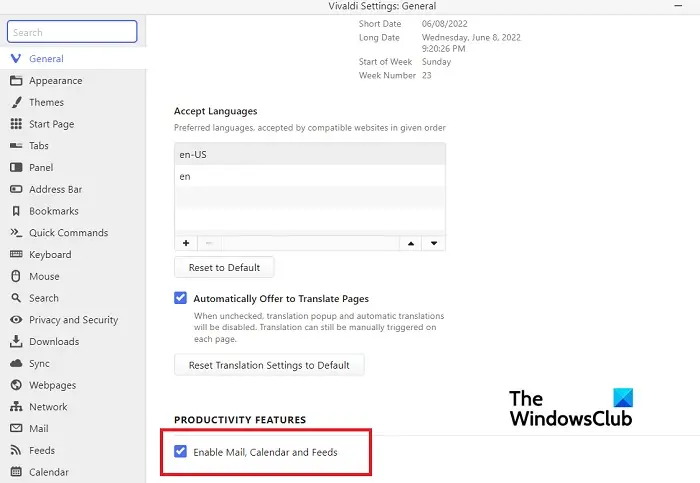Select the en language row
Image resolution: width=700 pixels, height=483 pixels.
point(310,176)
